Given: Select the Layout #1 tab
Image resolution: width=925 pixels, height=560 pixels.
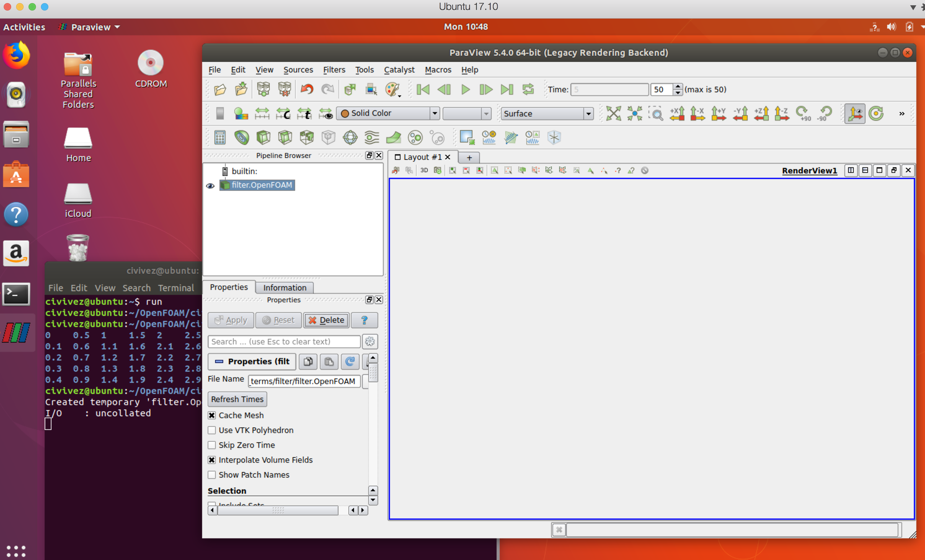Looking at the screenshot, I should 422,157.
